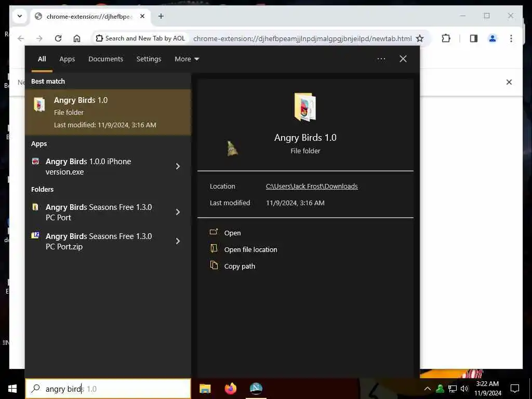
Task: Open the Chrome profile avatar
Action: click(x=493, y=38)
